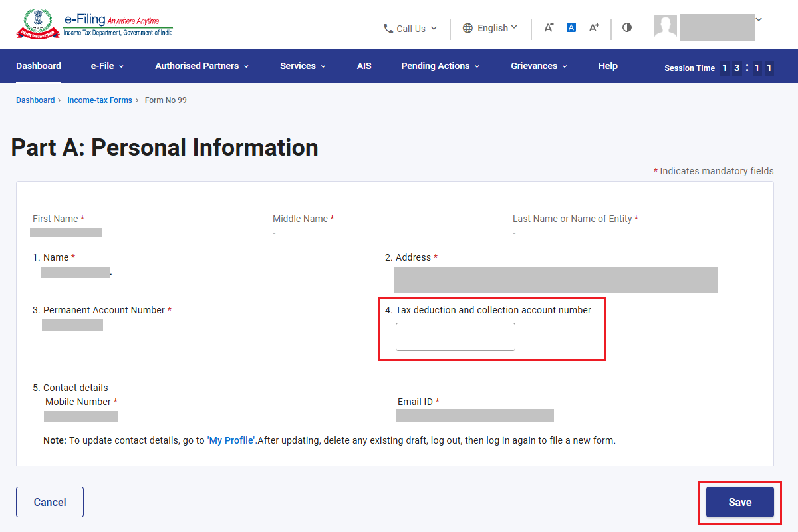This screenshot has width=798, height=532.
Task: Click the globe language icon
Action: [x=467, y=28]
